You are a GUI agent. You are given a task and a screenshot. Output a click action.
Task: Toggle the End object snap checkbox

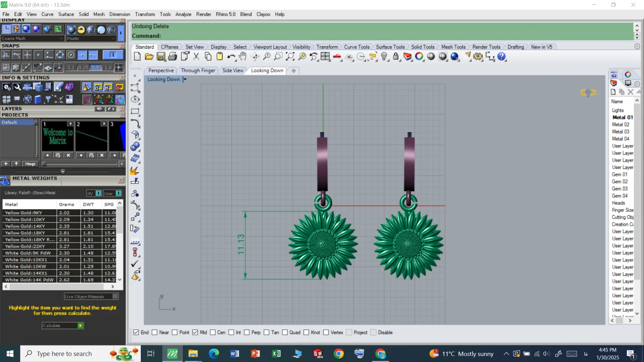(x=136, y=332)
